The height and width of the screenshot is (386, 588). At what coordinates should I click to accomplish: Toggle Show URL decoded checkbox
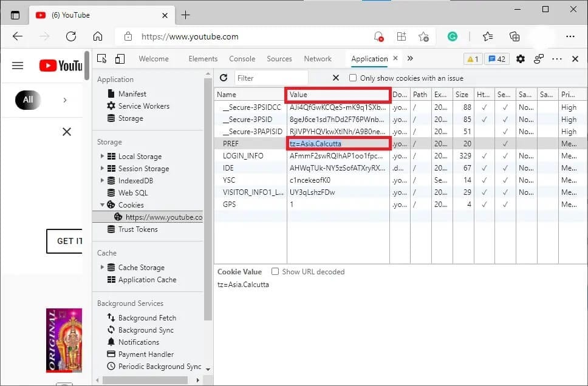(275, 271)
